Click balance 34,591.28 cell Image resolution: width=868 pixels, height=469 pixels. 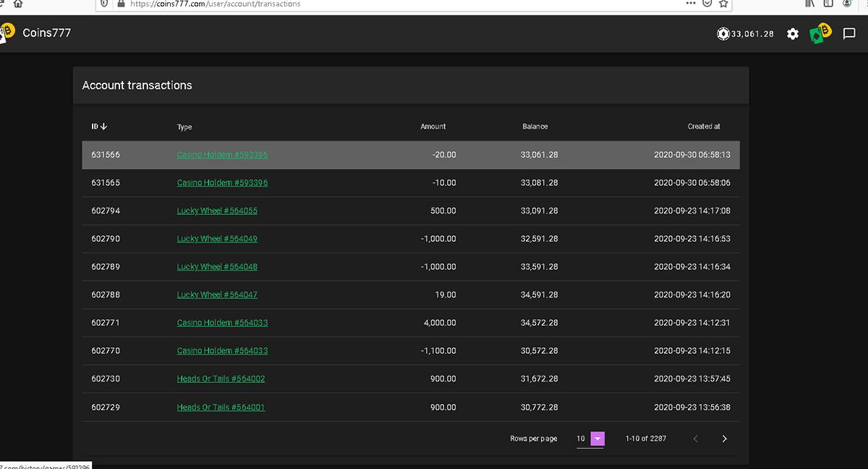(x=539, y=295)
